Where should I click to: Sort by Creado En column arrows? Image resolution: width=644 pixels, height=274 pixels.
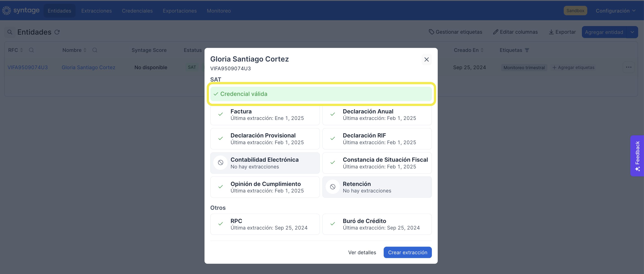pyautogui.click(x=482, y=50)
